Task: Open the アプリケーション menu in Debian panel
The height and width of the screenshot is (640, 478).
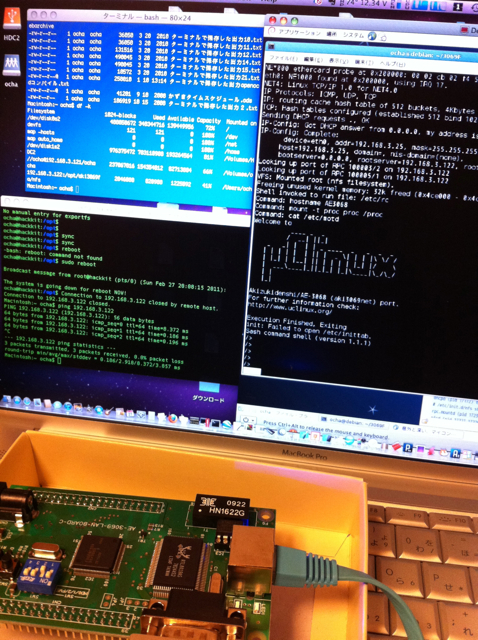Action: click(x=299, y=33)
